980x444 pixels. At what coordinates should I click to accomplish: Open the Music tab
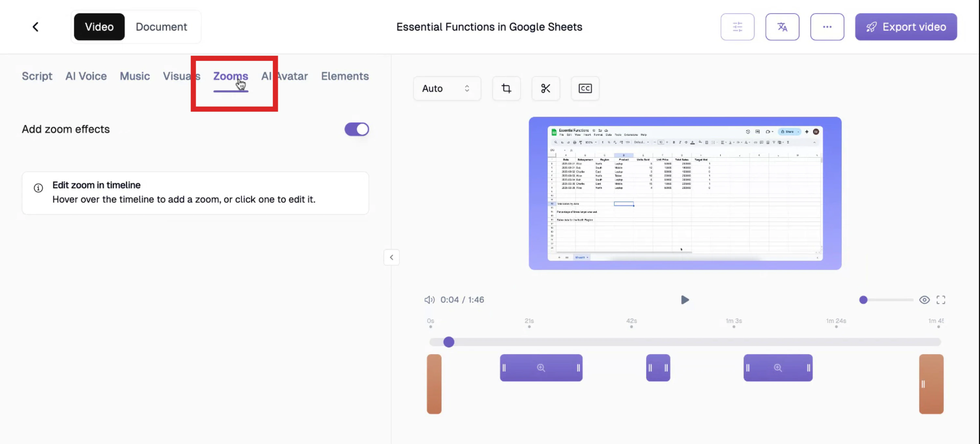tap(135, 76)
